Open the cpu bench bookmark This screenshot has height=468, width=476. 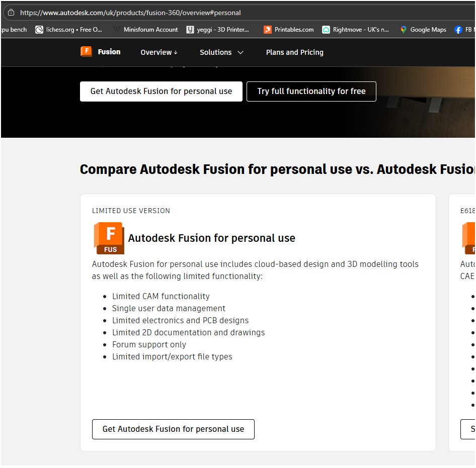14,30
